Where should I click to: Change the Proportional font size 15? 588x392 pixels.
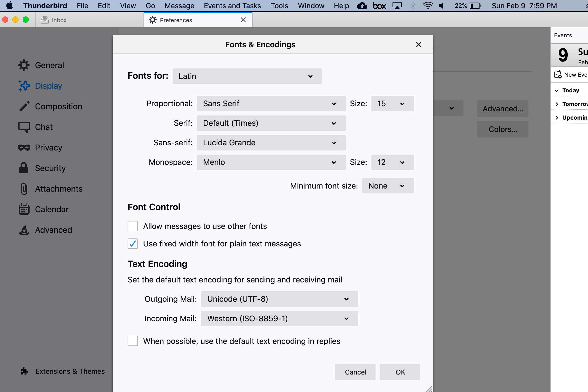point(391,103)
